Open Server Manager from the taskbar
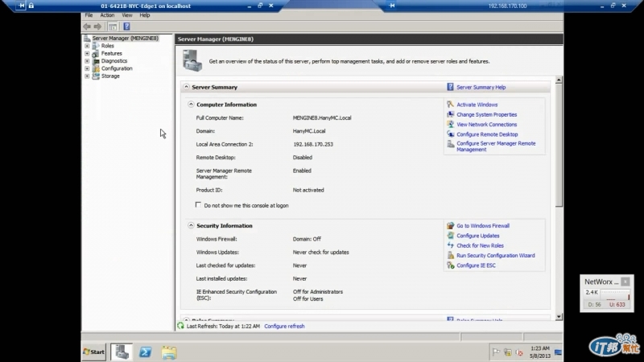644x362 pixels. coord(122,352)
